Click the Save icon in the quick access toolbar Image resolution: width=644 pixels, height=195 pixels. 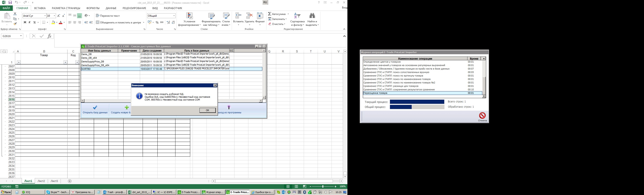10,3
